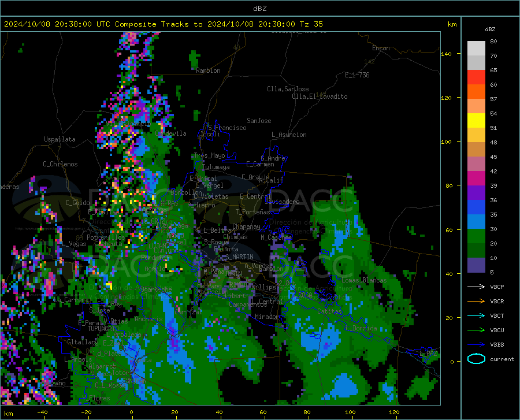The height and width of the screenshot is (420, 520).
Task: Click the dark green 20 dBZ color swatch
Action: [476, 251]
